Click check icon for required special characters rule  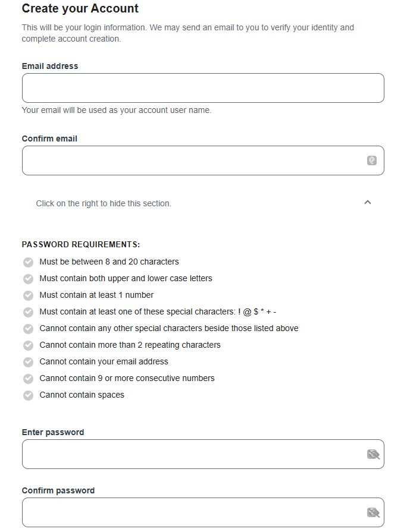pos(28,312)
